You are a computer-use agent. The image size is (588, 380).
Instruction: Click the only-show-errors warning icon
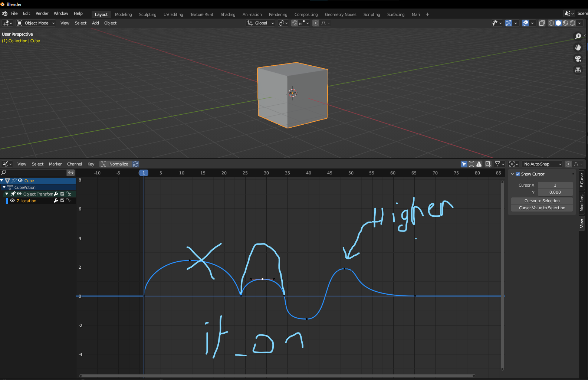(x=479, y=164)
